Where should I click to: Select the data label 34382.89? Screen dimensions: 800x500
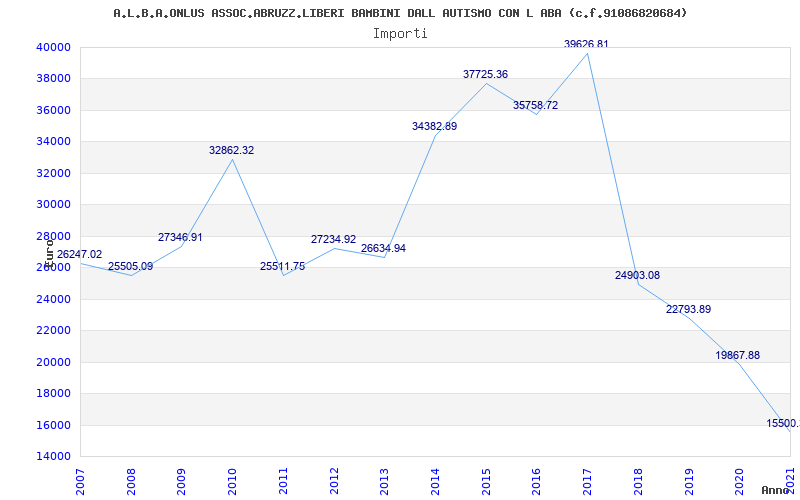pyautogui.click(x=434, y=126)
